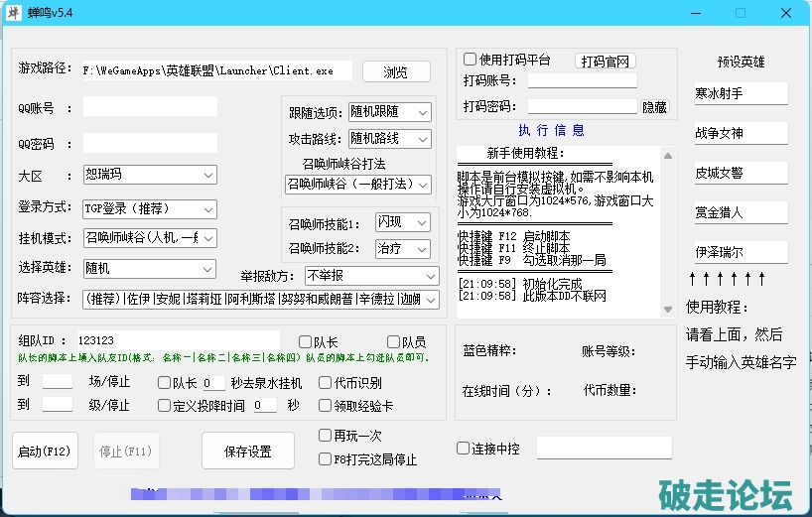Click the scrollbar down arrow in 执行信息 log
Viewport: 812px width, 517px height.
coord(667,310)
